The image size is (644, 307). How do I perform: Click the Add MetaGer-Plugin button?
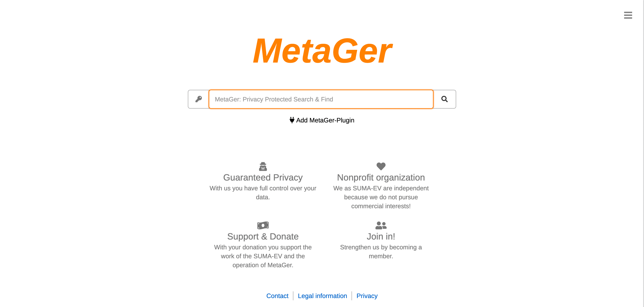[x=322, y=120]
